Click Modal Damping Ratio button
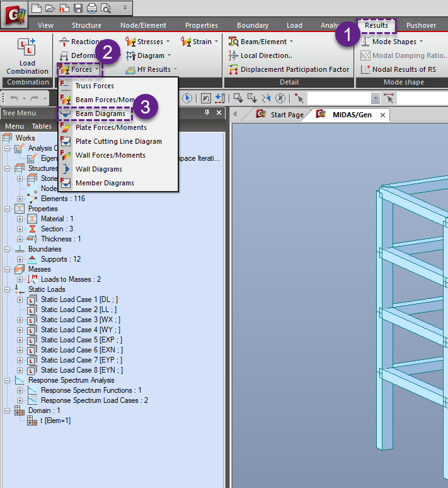Screen dimensions: 448x488 click(404, 55)
